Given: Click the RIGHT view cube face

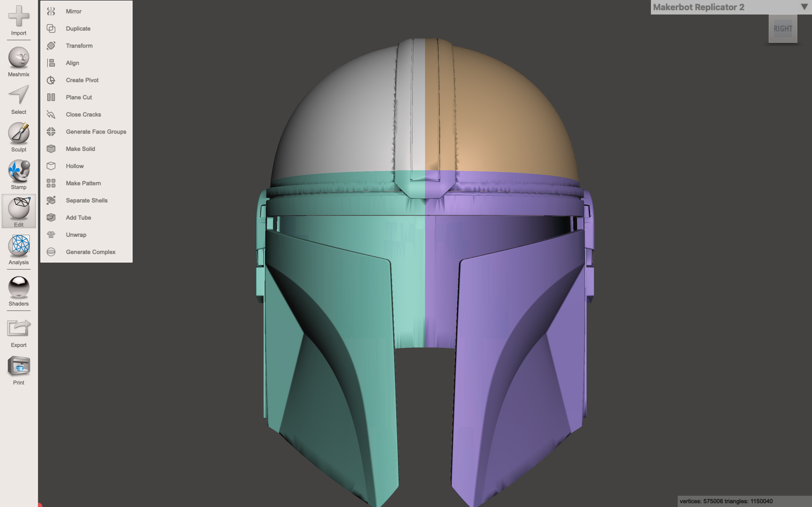Looking at the screenshot, I should [x=782, y=29].
